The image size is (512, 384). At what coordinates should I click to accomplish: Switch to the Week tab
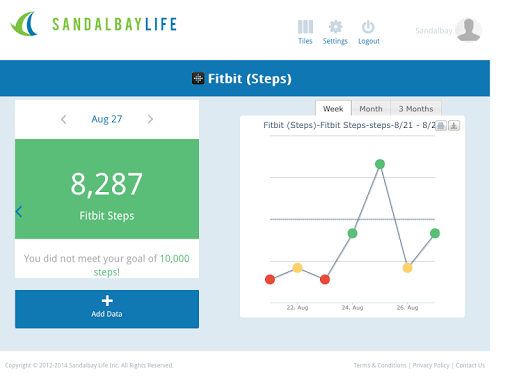tap(333, 109)
